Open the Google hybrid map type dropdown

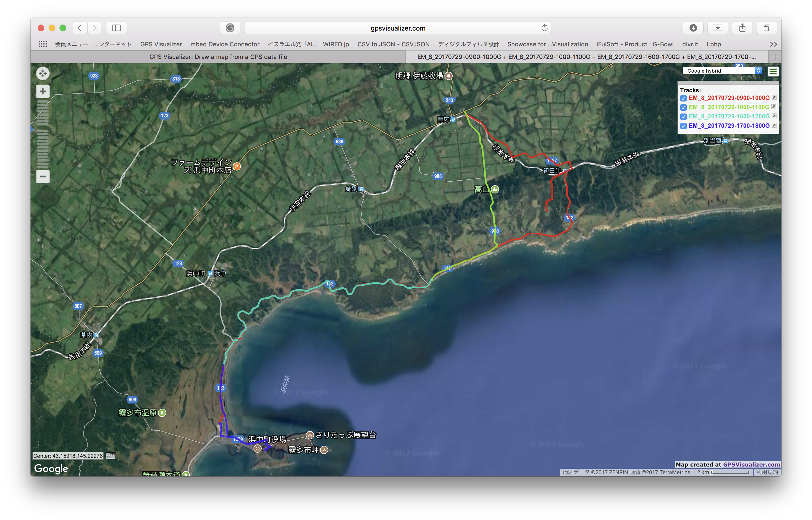point(722,71)
